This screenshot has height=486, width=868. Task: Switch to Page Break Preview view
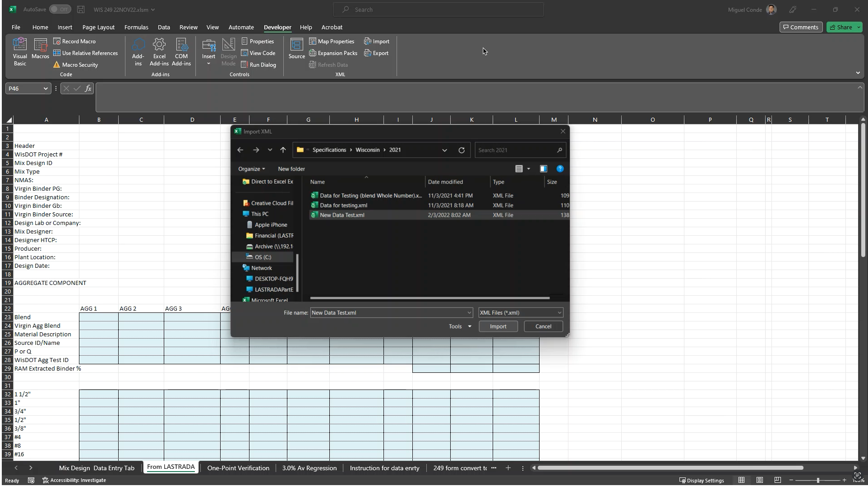click(777, 480)
